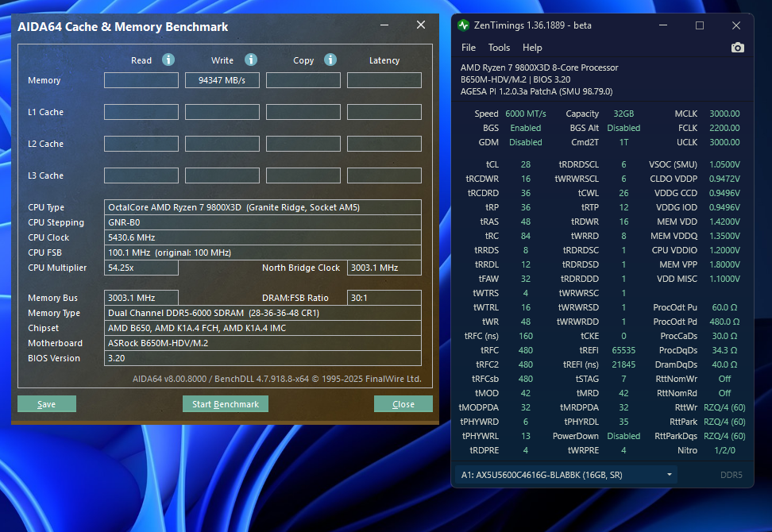Maximize the ZenTimings window

coord(699,25)
